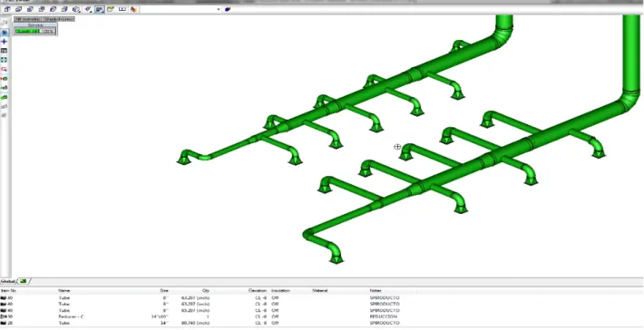
Task: Click the magnifier zoom-window icon in the sidebar
Action: [x=5, y=69]
